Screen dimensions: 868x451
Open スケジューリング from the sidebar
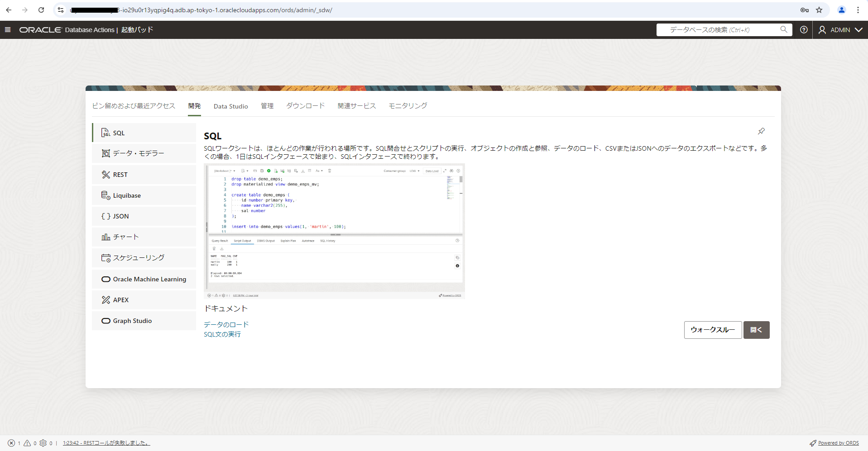click(144, 258)
